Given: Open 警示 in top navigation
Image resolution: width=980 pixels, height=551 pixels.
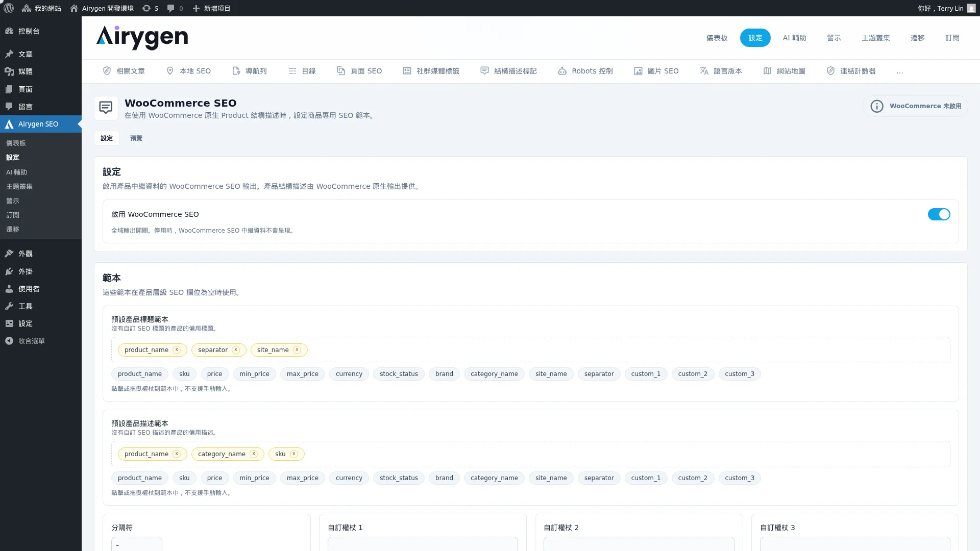Looking at the screenshot, I should [x=834, y=38].
